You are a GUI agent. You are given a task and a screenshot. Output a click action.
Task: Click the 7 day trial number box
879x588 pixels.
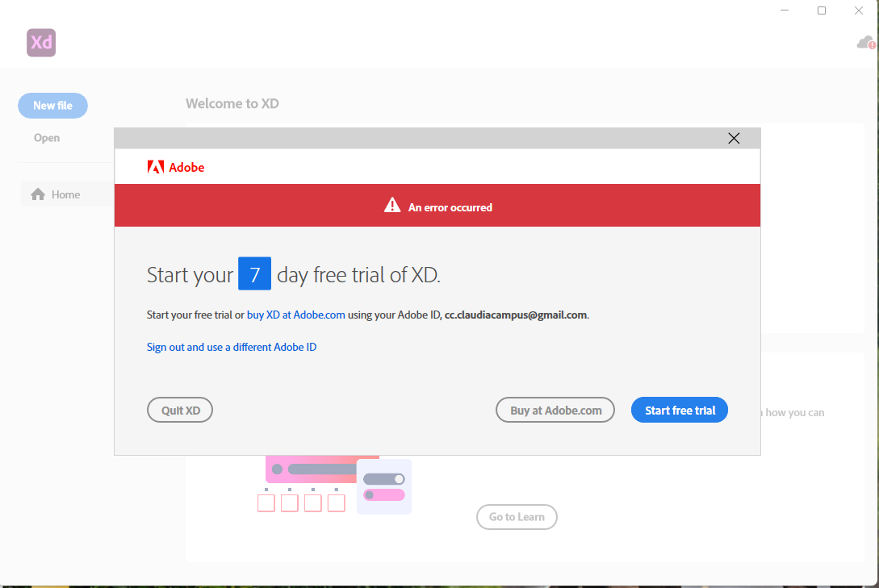pyautogui.click(x=254, y=273)
